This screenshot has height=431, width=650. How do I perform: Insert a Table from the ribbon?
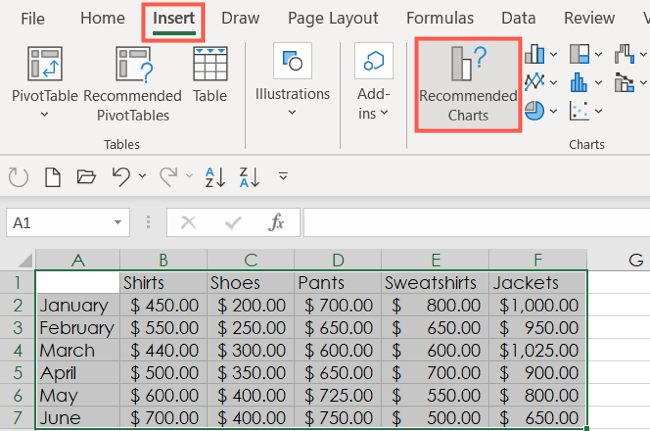click(209, 76)
